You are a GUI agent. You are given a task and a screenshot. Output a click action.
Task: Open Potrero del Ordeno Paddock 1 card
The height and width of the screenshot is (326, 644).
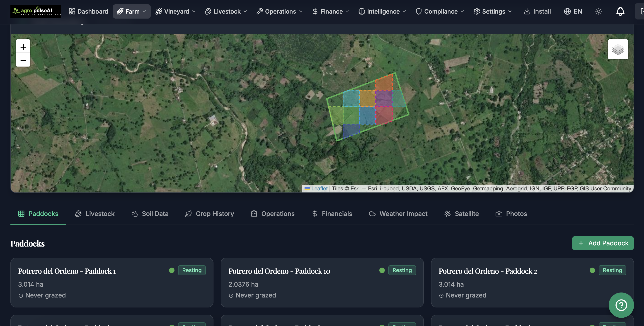112,283
